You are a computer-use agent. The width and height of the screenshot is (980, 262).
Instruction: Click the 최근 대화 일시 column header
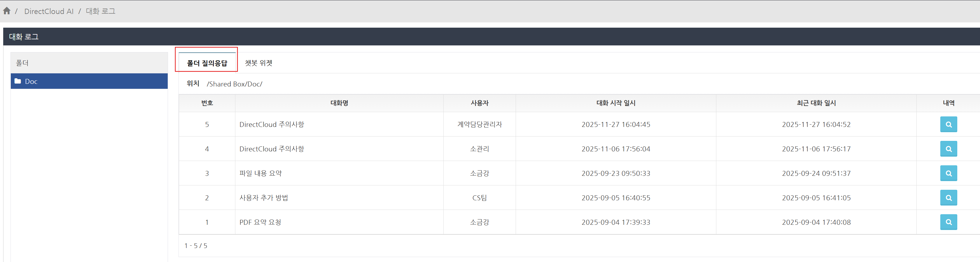coord(816,103)
